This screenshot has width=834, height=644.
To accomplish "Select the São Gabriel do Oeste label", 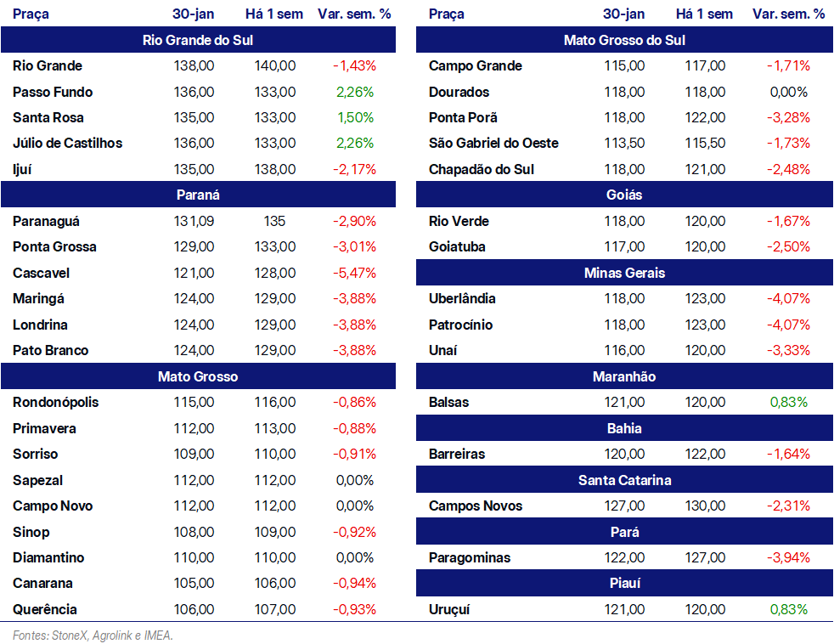I will [x=493, y=143].
